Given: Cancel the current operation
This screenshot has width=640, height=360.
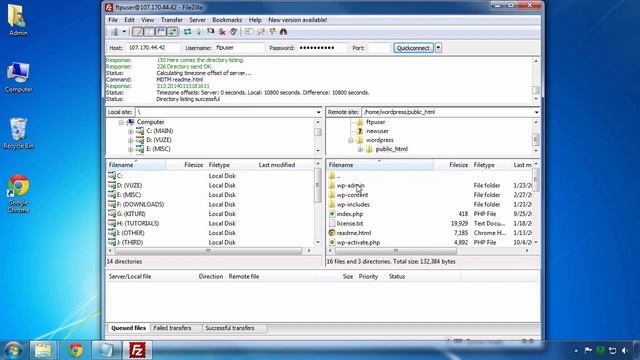Looking at the screenshot, I should 211,32.
